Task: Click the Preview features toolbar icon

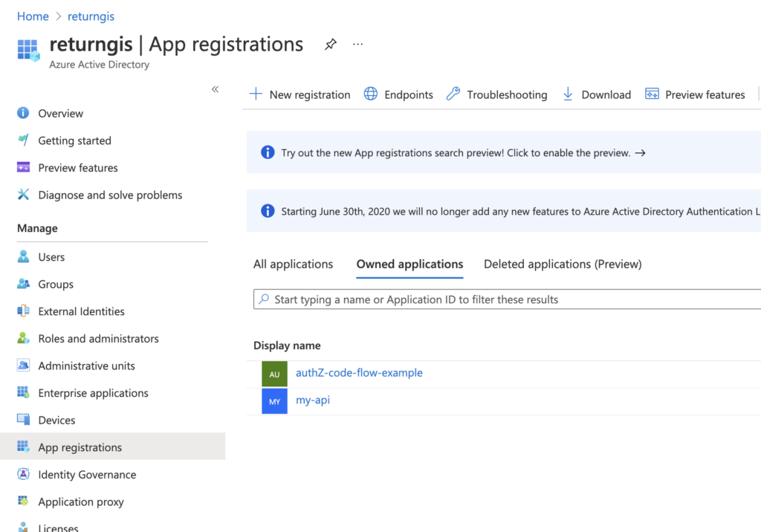Action: [x=652, y=94]
